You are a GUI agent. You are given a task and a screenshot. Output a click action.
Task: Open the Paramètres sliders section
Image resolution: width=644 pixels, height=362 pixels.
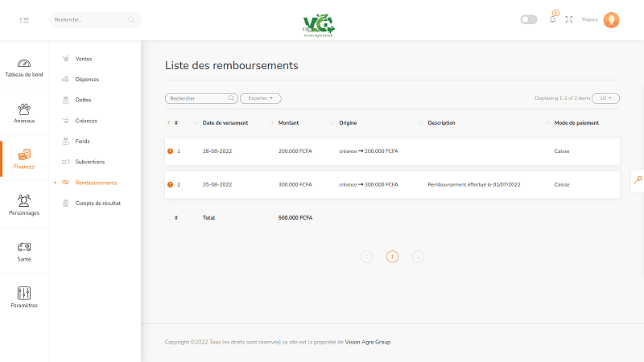[x=24, y=297]
